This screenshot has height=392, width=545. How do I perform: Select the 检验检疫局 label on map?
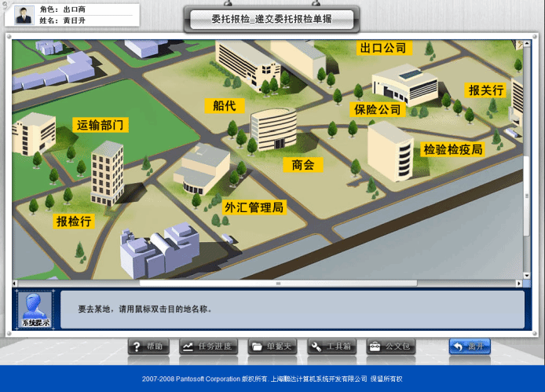[x=453, y=148]
